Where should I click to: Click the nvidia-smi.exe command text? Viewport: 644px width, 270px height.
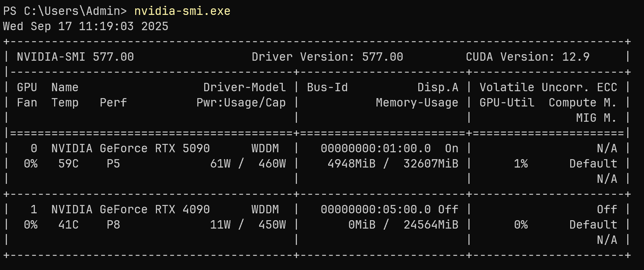pos(182,11)
